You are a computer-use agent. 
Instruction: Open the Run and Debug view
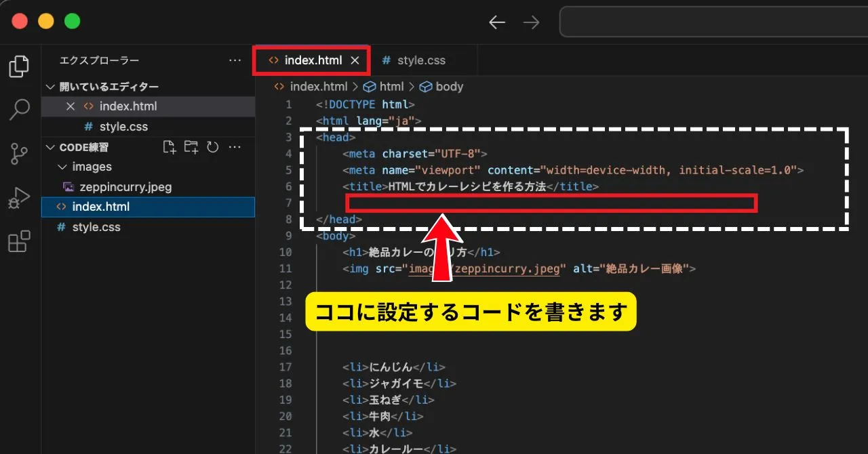[19, 198]
